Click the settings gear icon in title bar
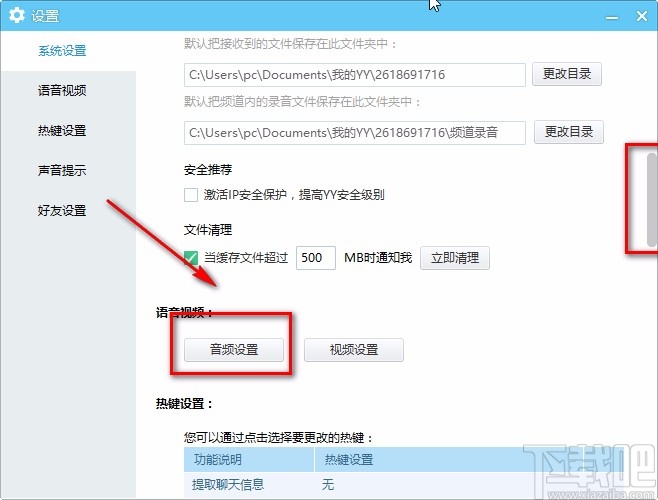Screen dimensions: 658x500 point(17,16)
